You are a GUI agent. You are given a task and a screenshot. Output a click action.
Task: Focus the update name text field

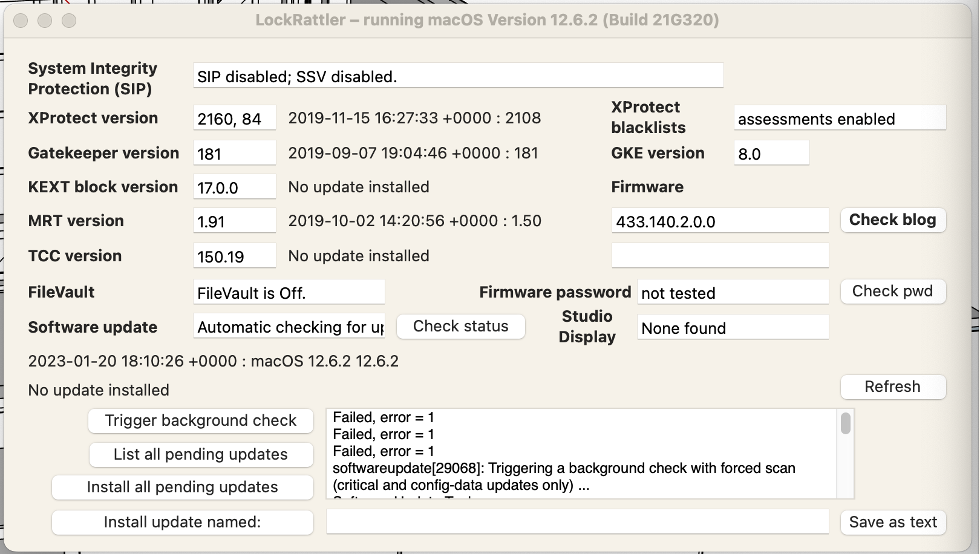(577, 522)
